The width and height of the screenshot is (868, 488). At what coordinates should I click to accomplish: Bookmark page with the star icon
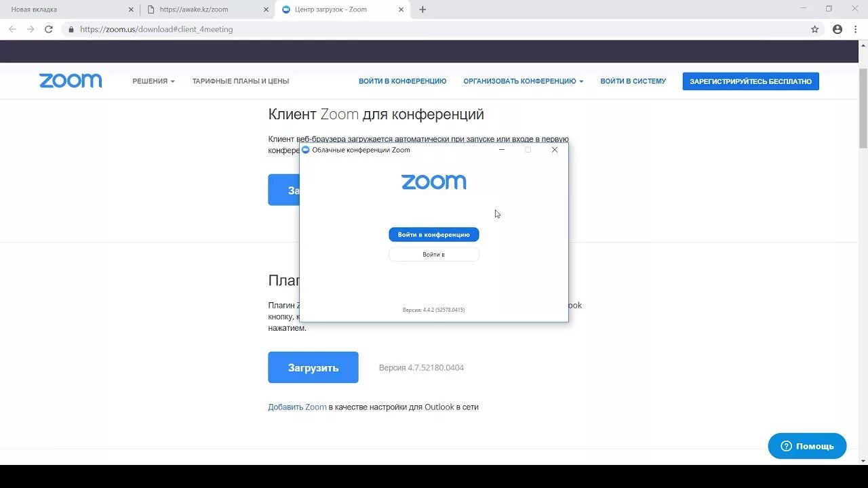[x=815, y=29]
